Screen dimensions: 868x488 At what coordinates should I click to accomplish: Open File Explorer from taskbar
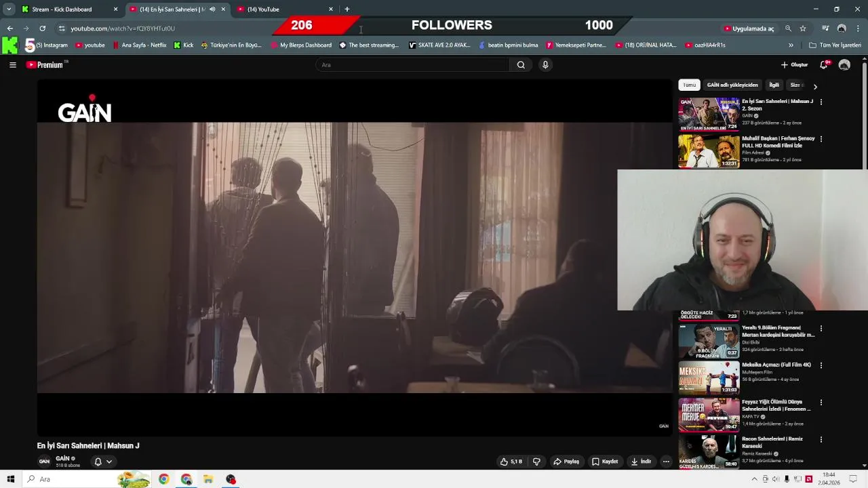[208, 479]
